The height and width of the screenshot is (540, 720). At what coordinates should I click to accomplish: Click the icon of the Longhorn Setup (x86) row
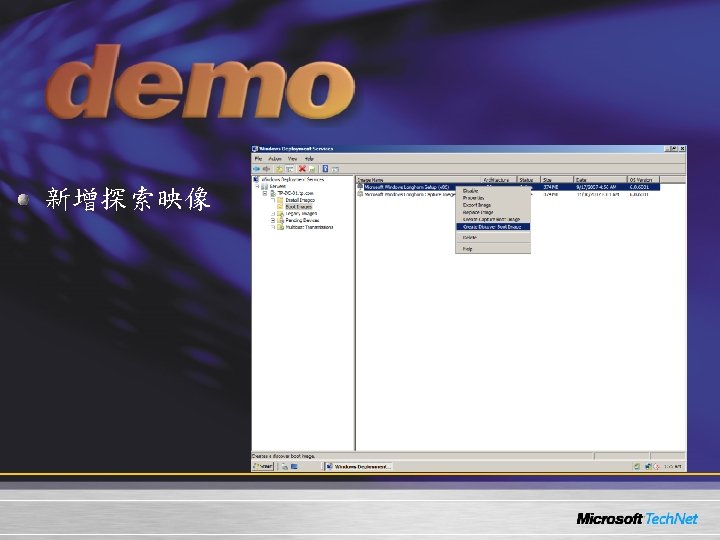pyautogui.click(x=360, y=187)
